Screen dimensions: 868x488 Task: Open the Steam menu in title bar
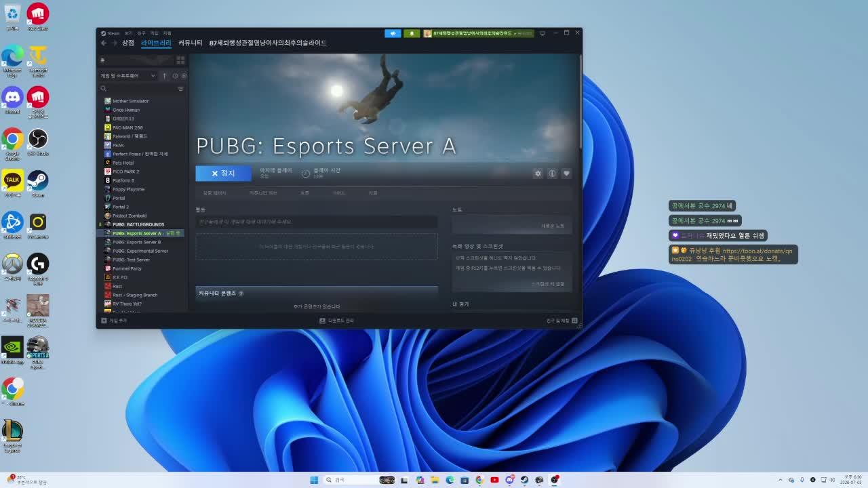(111, 33)
